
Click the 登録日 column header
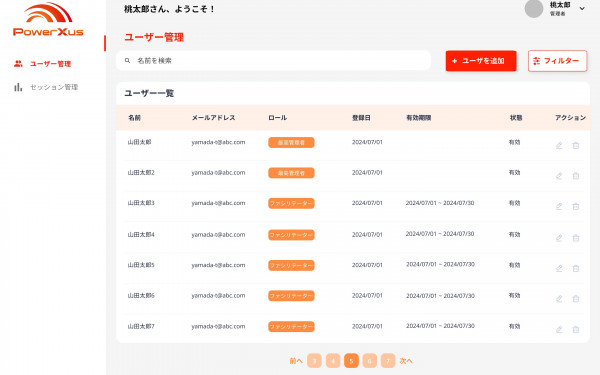point(361,117)
